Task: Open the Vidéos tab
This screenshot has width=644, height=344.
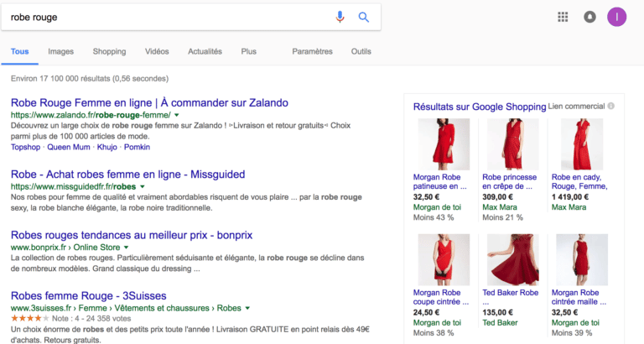Action: tap(157, 51)
